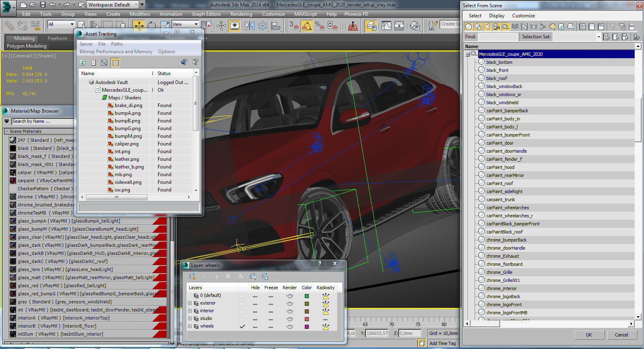Create new layer icon in Layer dialog
The image size is (644, 349).
(x=192, y=277)
